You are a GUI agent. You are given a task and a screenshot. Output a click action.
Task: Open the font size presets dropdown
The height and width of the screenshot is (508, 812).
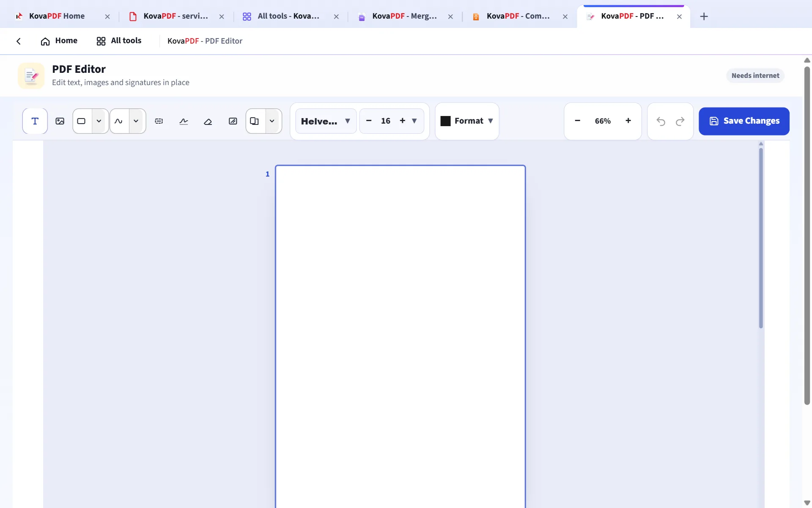coord(414,121)
